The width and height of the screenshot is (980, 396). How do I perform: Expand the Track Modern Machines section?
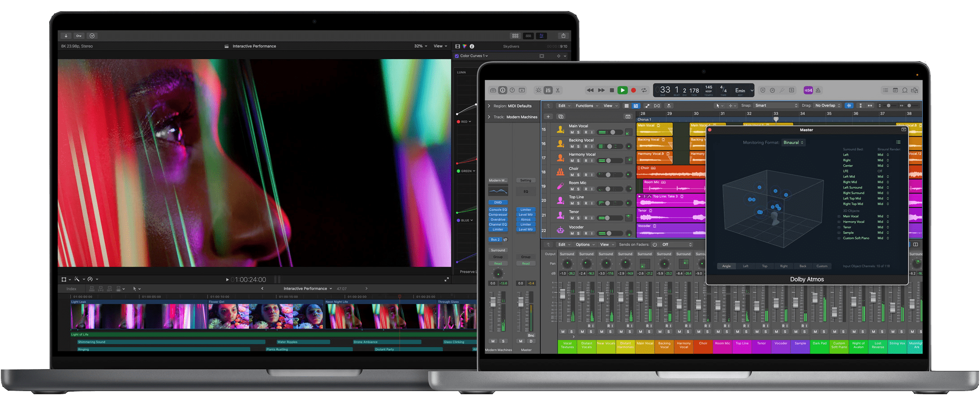click(489, 117)
